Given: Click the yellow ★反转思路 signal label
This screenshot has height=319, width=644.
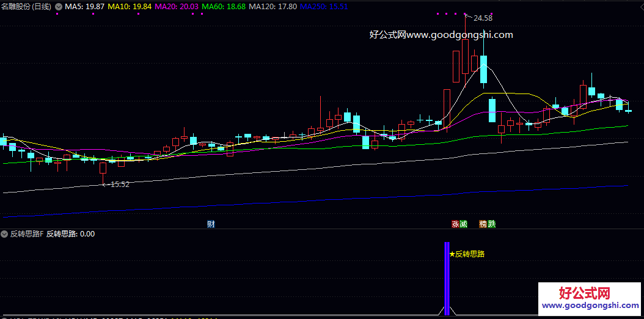Looking at the screenshot, I should coord(467,254).
